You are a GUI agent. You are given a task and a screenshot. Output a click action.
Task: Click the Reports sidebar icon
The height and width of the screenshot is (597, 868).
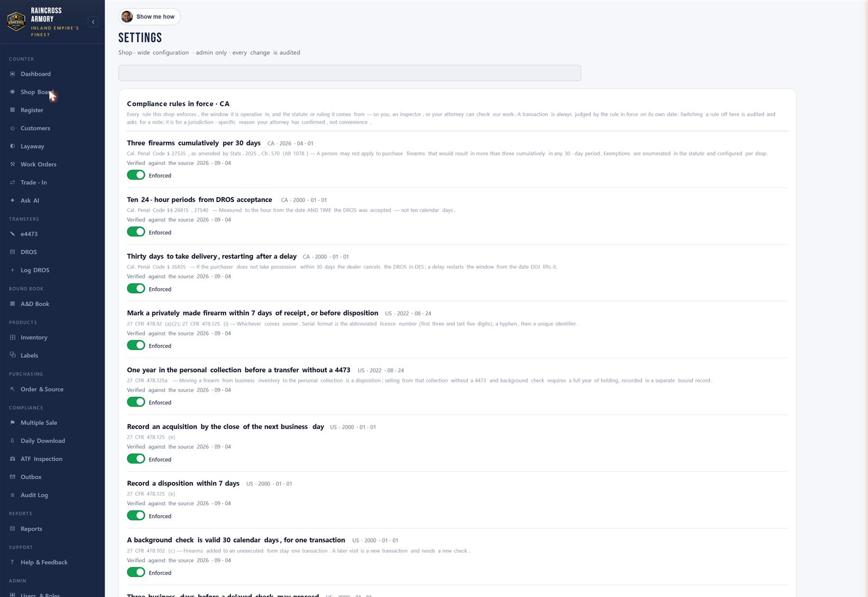(12, 529)
